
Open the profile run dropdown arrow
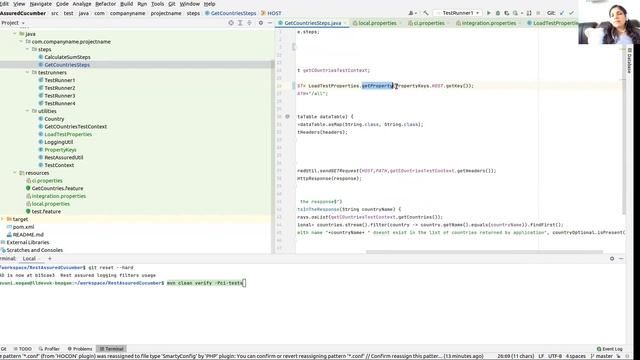(522, 13)
